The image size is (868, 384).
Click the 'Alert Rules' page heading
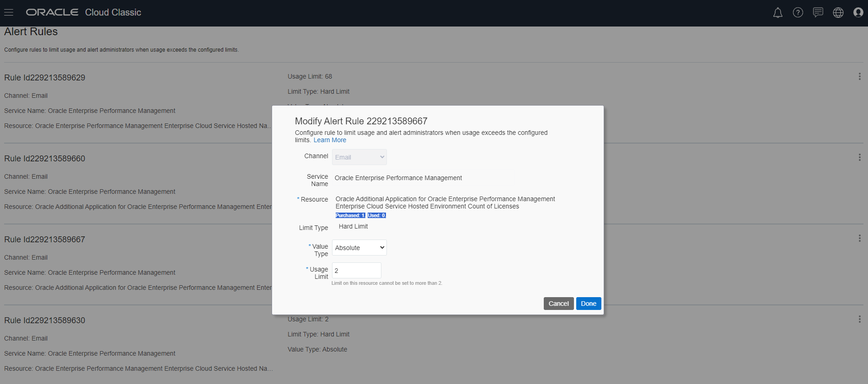pos(31,32)
